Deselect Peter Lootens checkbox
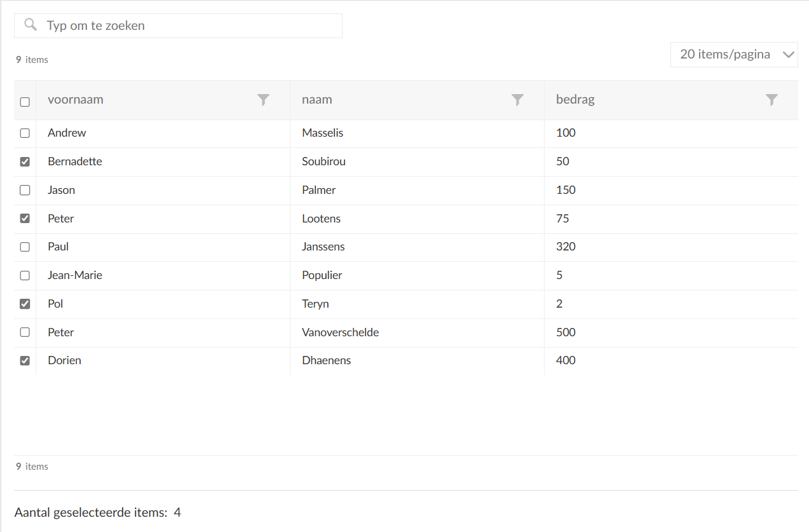This screenshot has height=532, width=809. click(25, 219)
